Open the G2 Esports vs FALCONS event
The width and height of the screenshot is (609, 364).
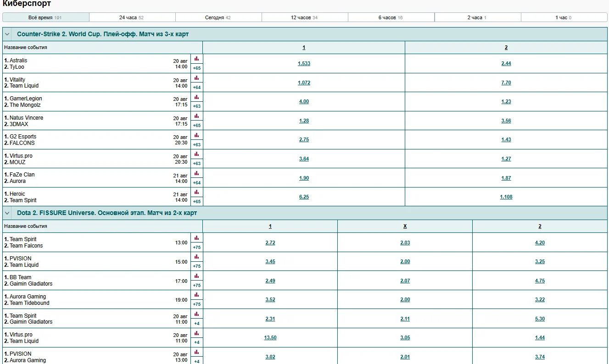23,140
